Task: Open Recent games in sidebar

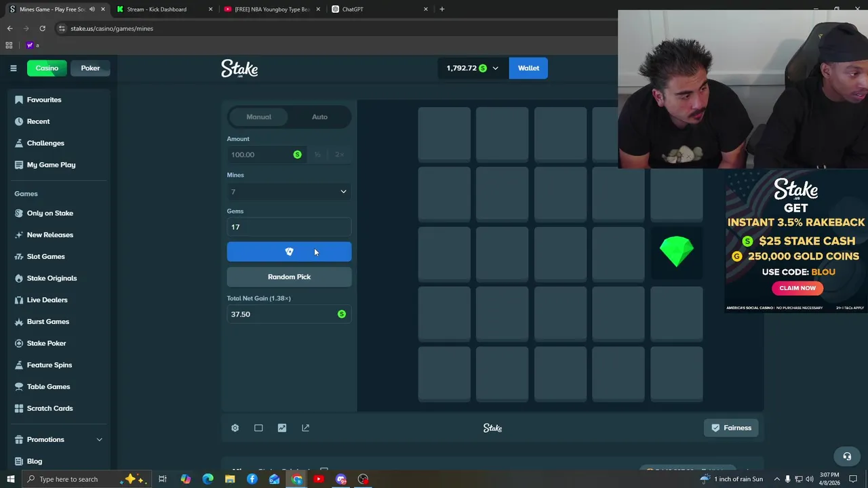Action: [x=38, y=121]
